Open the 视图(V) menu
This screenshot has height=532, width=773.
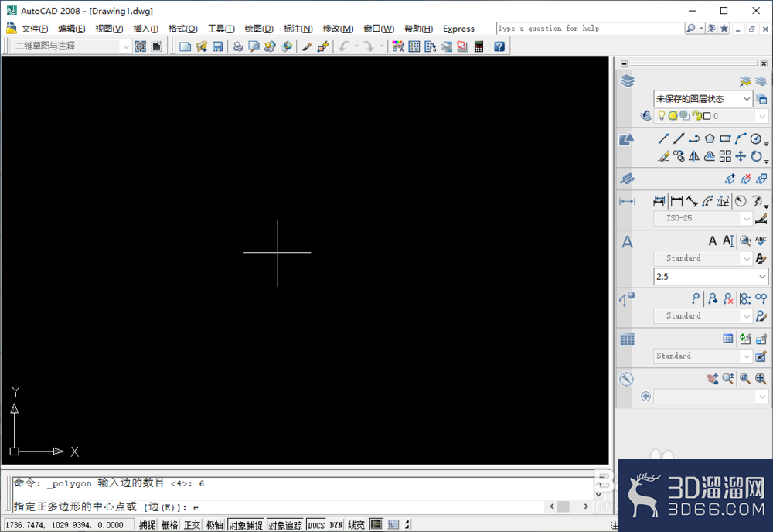[109, 29]
